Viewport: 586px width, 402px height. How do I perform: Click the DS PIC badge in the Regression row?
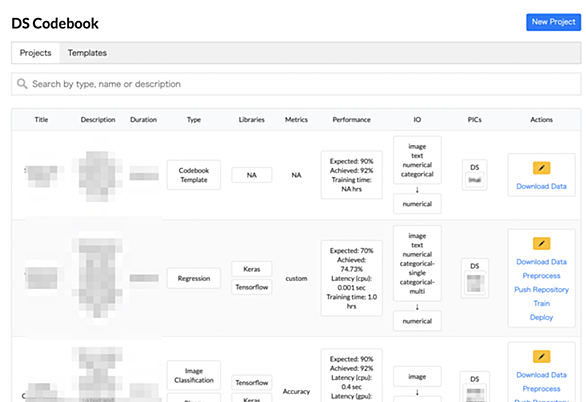[474, 278]
